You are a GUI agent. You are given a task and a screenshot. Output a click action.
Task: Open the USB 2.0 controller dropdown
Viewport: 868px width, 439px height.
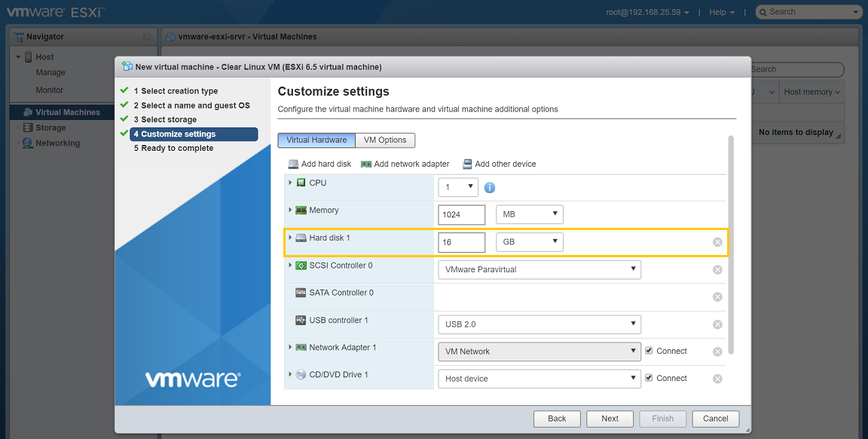[539, 324]
